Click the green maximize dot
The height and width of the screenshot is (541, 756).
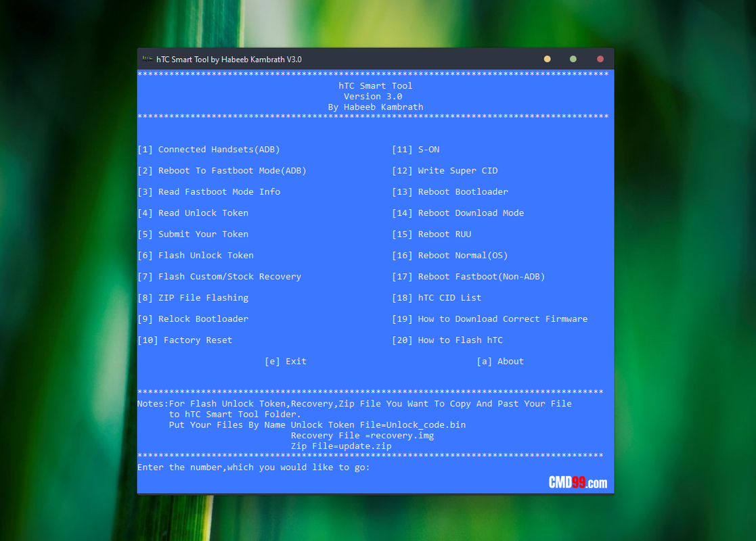(x=573, y=59)
